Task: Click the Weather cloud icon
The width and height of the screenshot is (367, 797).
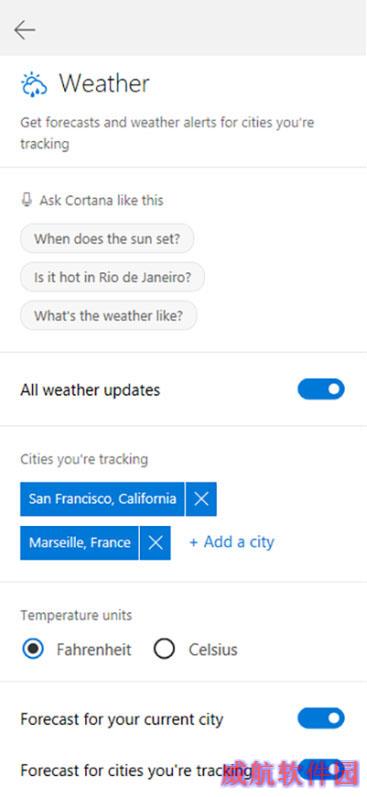Action: [x=34, y=84]
